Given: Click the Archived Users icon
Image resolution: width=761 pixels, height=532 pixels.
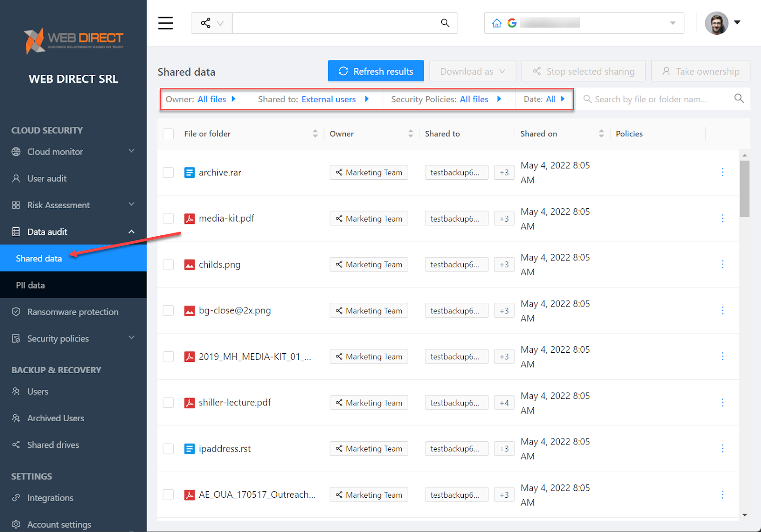Looking at the screenshot, I should (x=16, y=418).
